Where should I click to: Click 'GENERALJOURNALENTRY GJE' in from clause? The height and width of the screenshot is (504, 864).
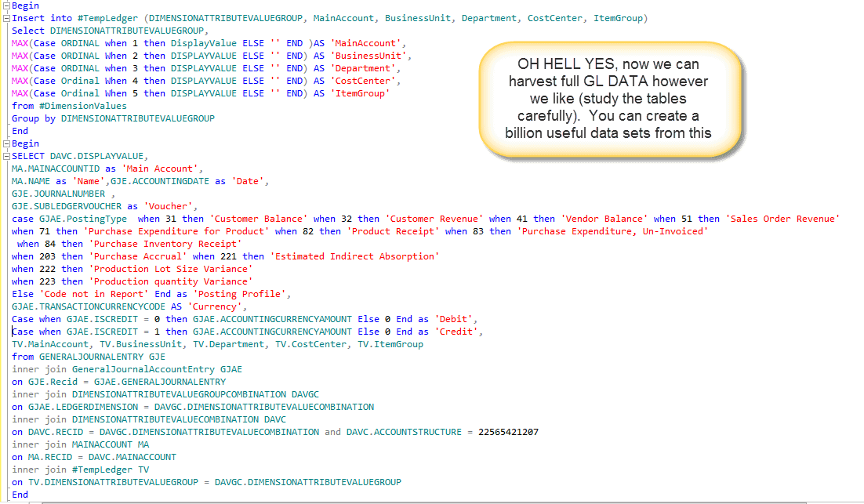[102, 357]
